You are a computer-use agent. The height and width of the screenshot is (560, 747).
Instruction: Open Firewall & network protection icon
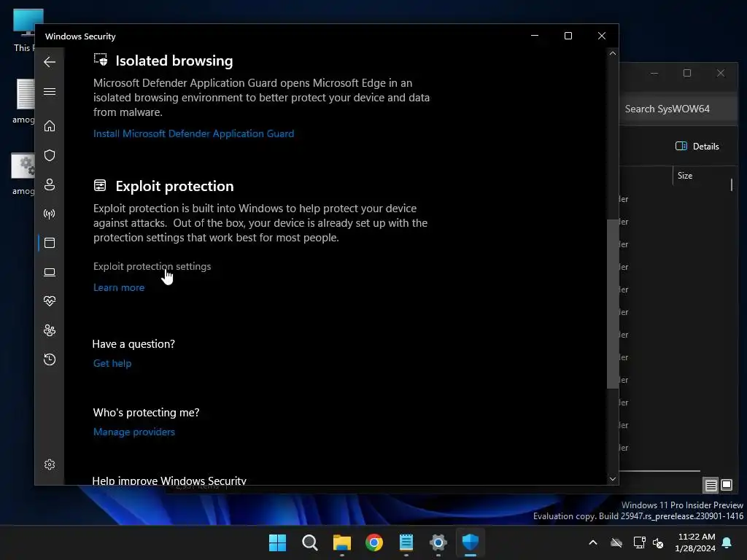click(50, 214)
